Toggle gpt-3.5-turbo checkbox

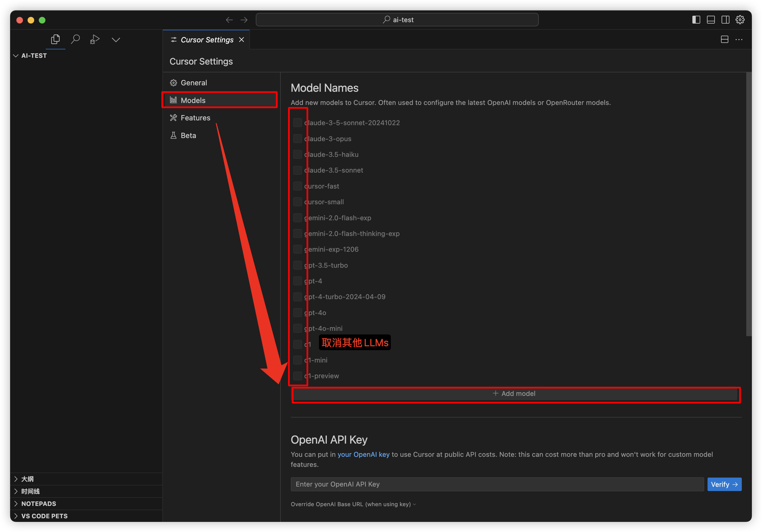point(297,265)
